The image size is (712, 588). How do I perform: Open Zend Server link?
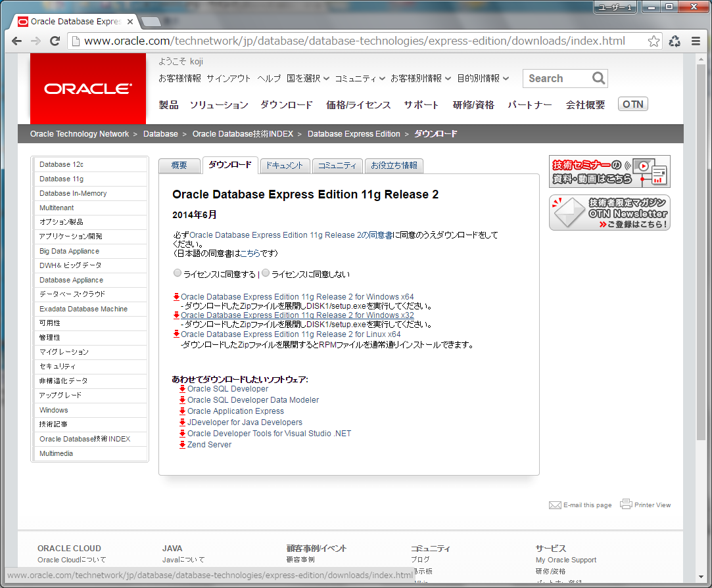coord(209,445)
